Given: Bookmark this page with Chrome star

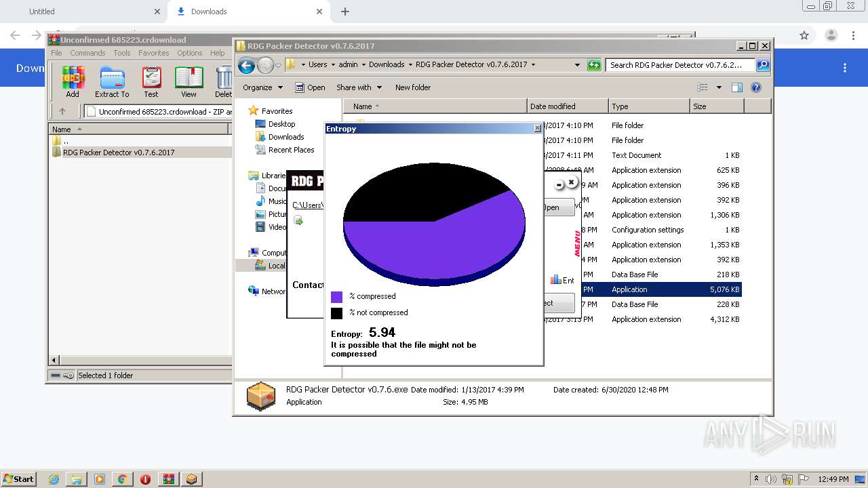Looking at the screenshot, I should click(x=804, y=35).
